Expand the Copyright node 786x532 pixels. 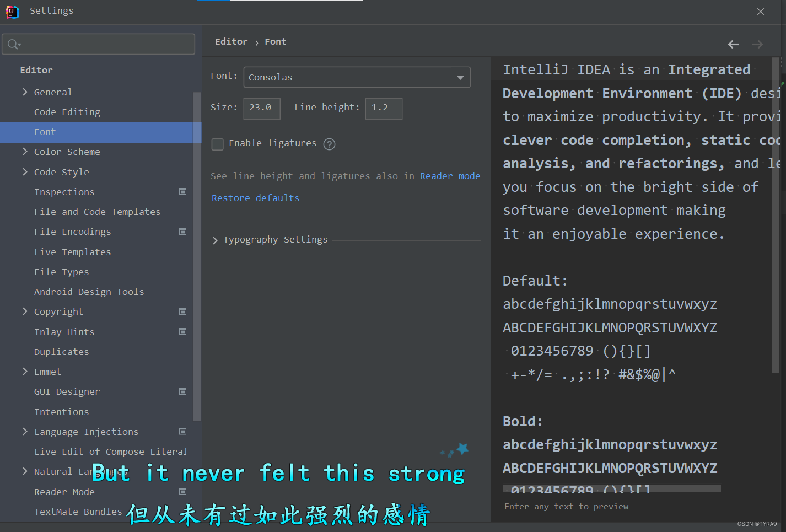(25, 311)
